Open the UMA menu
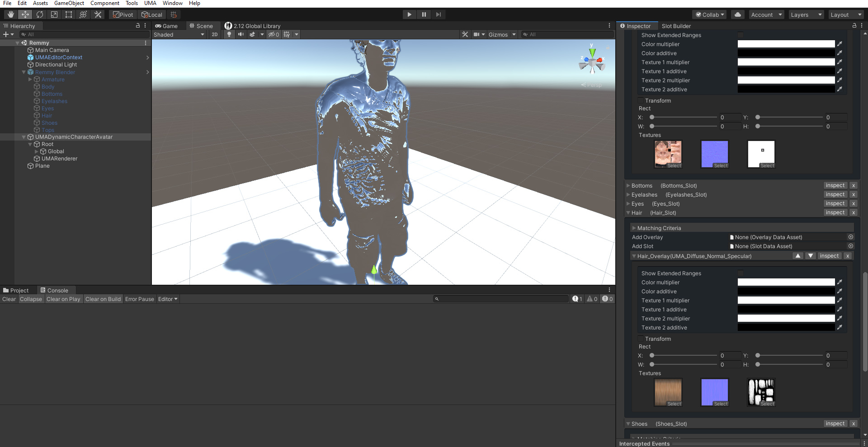The width and height of the screenshot is (868, 447). pos(150,3)
